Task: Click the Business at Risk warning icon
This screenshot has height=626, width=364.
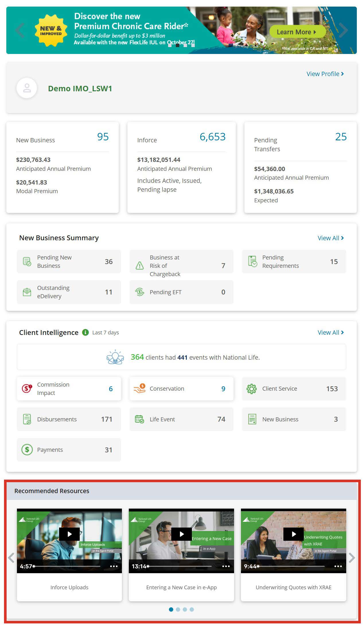Action: click(x=139, y=265)
